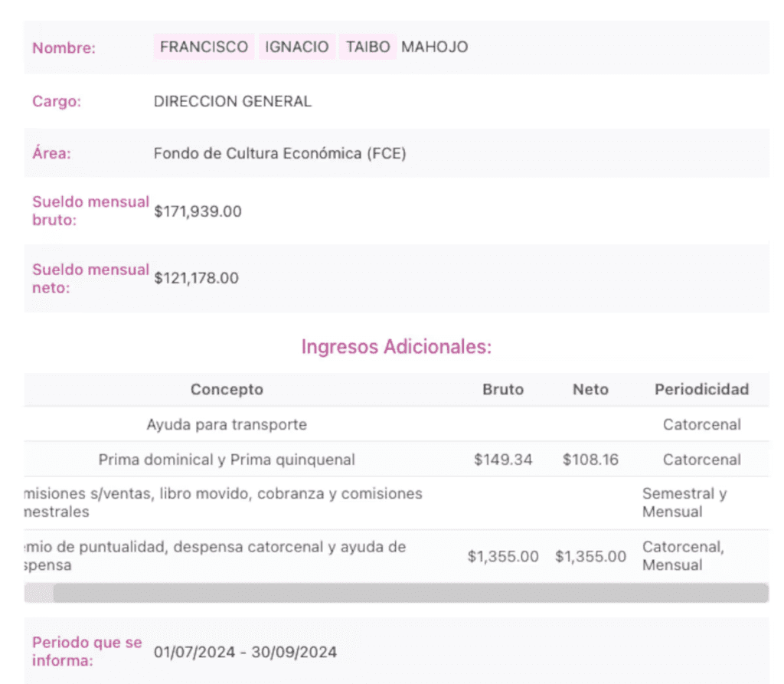Select the Neto column header
The height and width of the screenshot is (684, 784).
(x=590, y=389)
